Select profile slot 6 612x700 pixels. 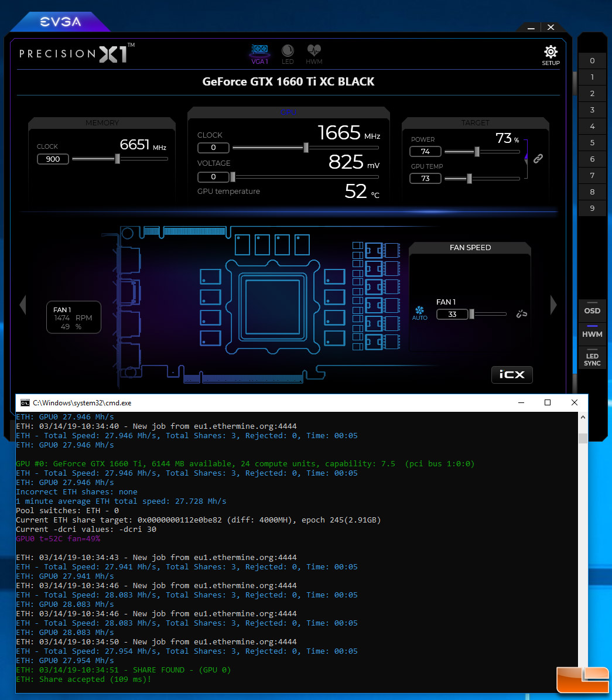point(592,159)
